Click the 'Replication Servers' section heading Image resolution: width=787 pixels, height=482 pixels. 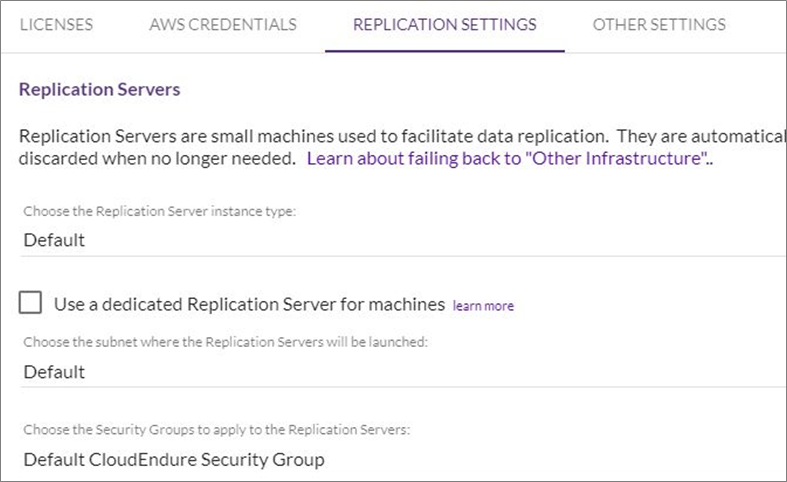pyautogui.click(x=99, y=89)
